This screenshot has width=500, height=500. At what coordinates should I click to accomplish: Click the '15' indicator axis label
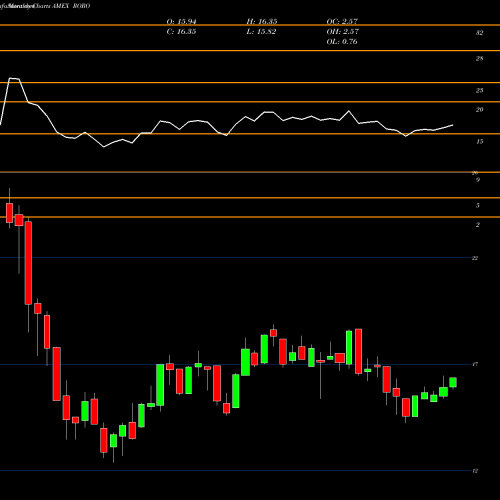[479, 142]
